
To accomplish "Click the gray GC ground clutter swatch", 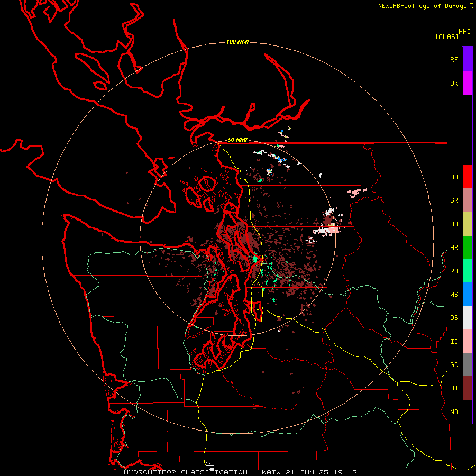I will pyautogui.click(x=467, y=364).
